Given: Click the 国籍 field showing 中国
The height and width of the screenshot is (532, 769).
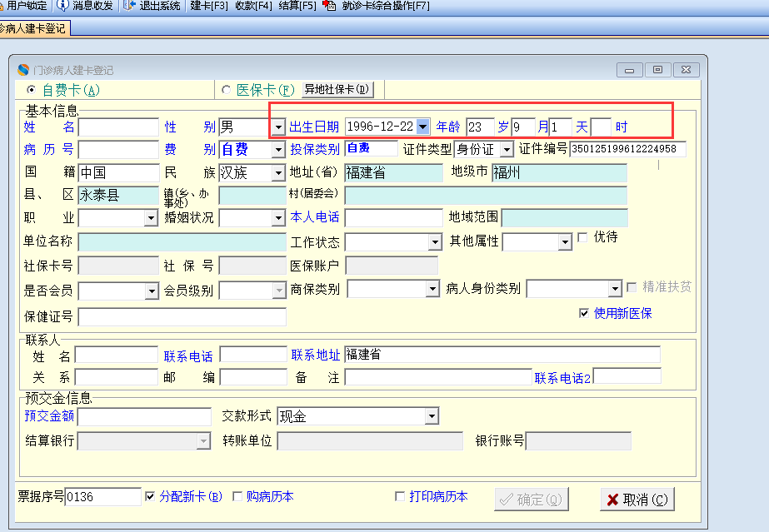Looking at the screenshot, I should click(x=118, y=172).
